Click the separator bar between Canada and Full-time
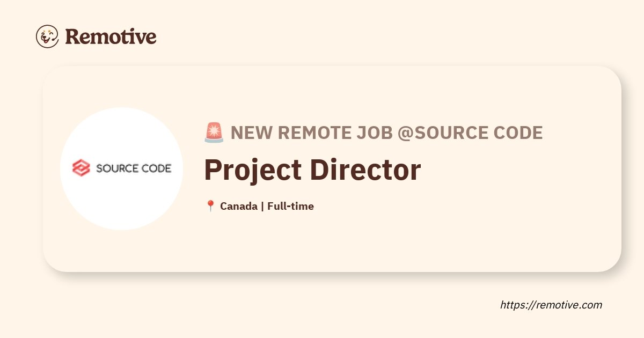This screenshot has width=644, height=338. (x=262, y=206)
